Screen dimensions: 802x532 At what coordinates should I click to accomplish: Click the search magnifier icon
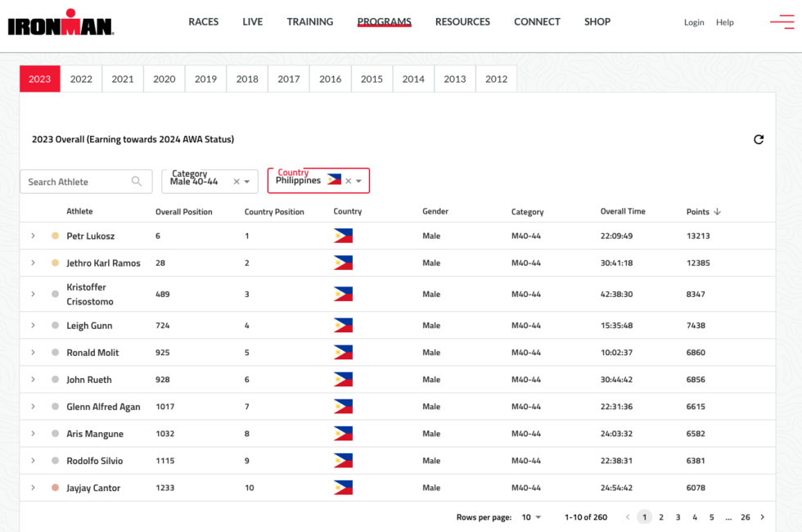coord(137,182)
